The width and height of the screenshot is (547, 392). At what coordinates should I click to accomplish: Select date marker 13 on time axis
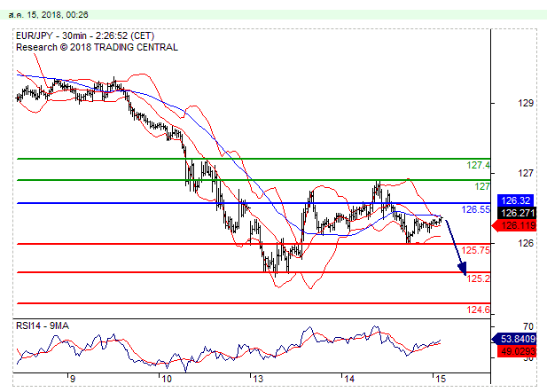258,378
